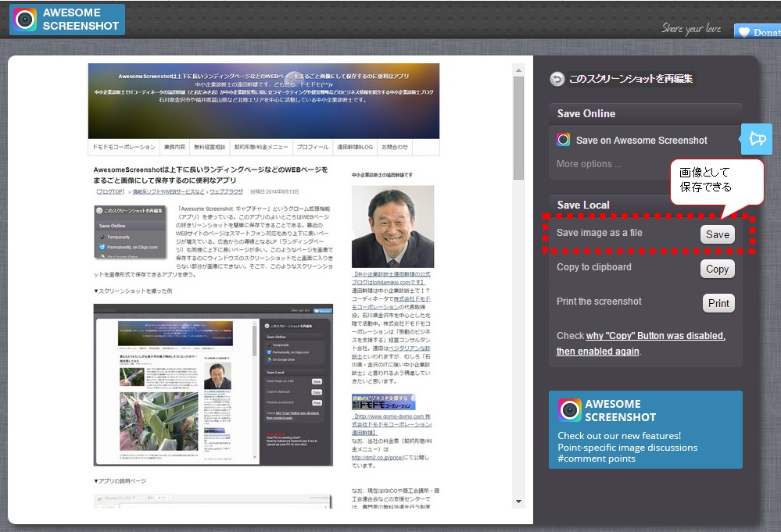The height and width of the screenshot is (532, 781).
Task: Open ドモドモコーポレーション tab in preview
Action: pos(124,148)
